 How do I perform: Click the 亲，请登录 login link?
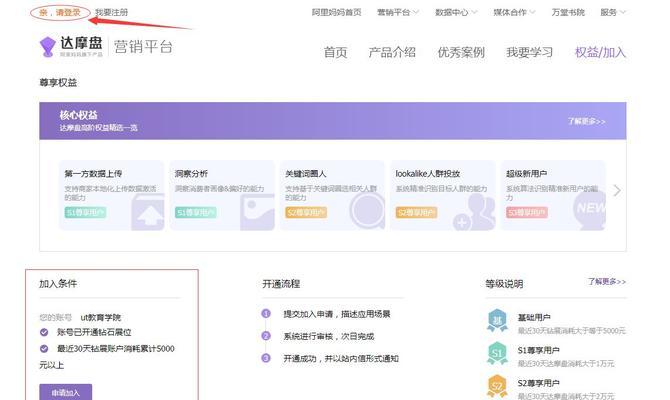coord(60,12)
